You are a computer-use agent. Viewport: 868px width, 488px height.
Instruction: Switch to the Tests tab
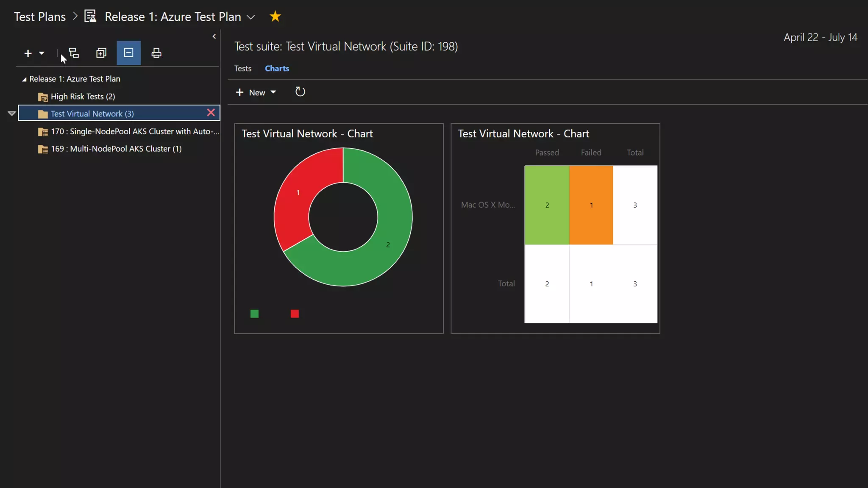point(243,69)
